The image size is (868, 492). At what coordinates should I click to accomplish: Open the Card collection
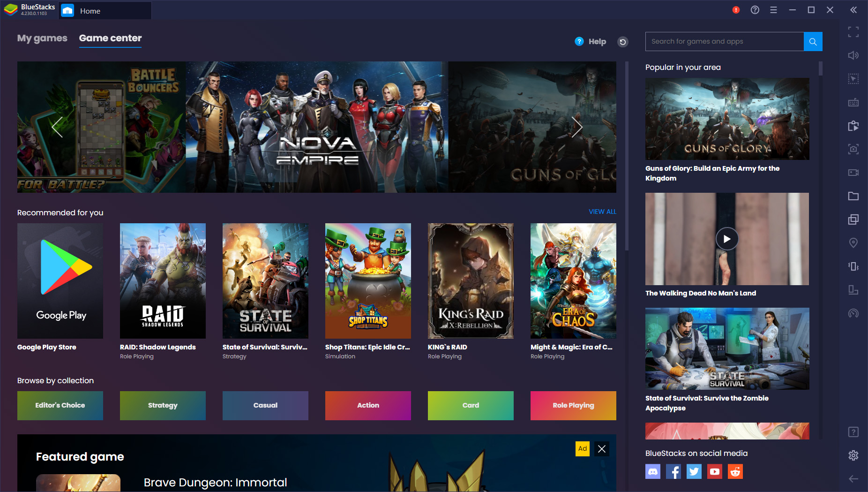[x=471, y=405]
